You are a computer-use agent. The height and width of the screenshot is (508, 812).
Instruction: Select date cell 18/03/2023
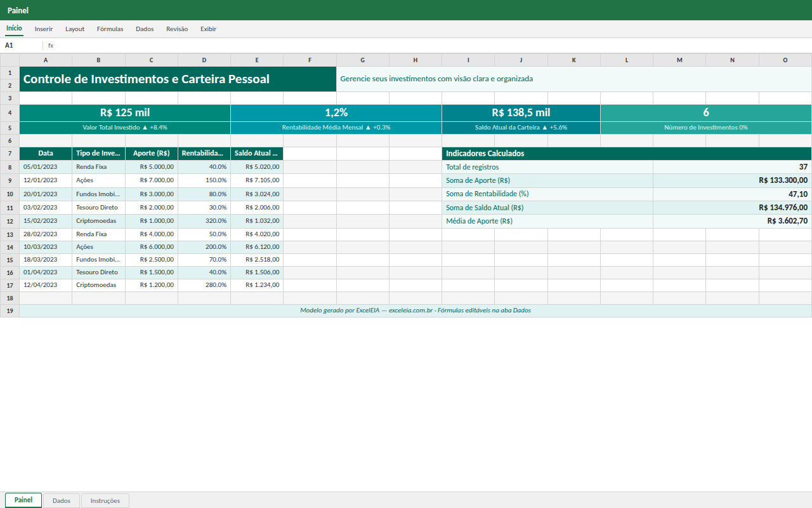point(46,260)
